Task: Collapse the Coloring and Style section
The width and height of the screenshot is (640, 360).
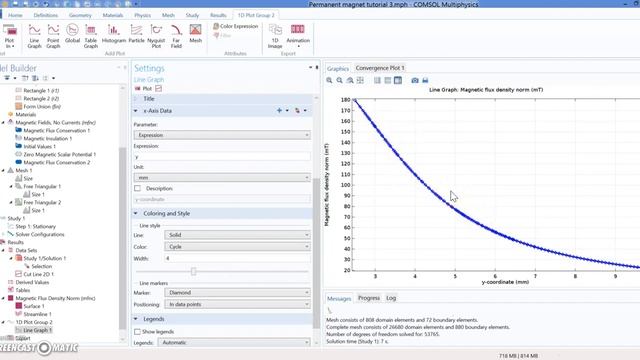Action: click(x=136, y=213)
